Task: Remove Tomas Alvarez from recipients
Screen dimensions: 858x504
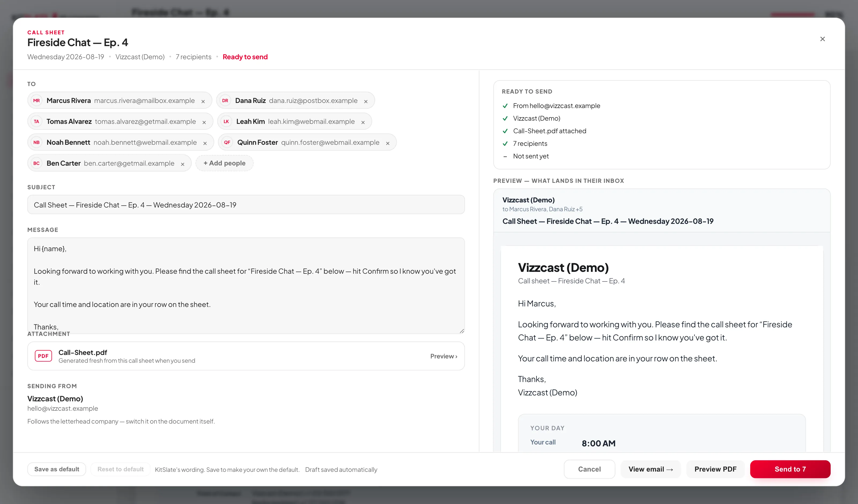Action: click(x=204, y=122)
